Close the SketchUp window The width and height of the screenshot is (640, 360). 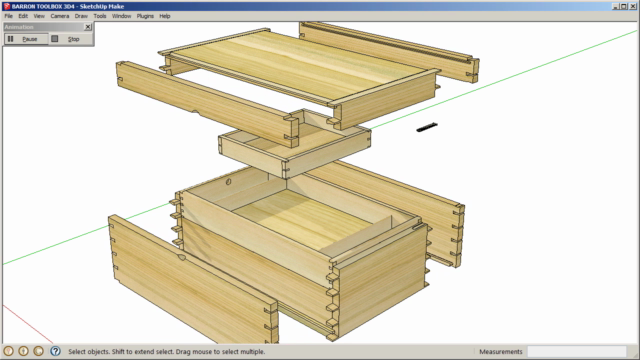(633, 6)
